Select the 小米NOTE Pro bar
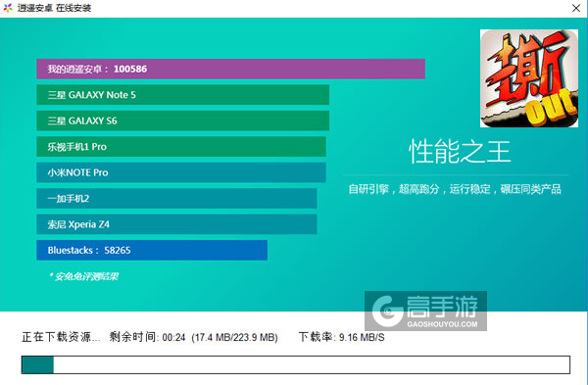 [181, 172]
